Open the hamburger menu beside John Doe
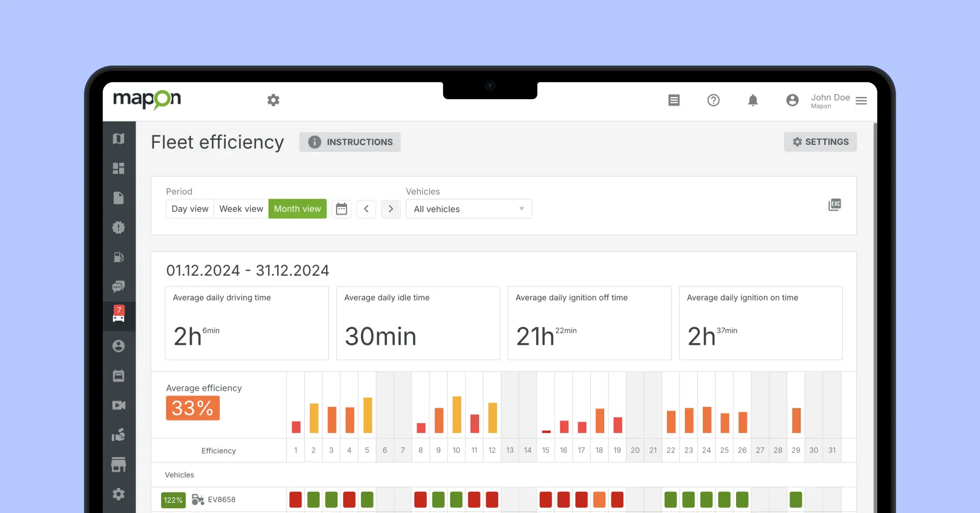Screen dimensions: 980x513 [861, 101]
